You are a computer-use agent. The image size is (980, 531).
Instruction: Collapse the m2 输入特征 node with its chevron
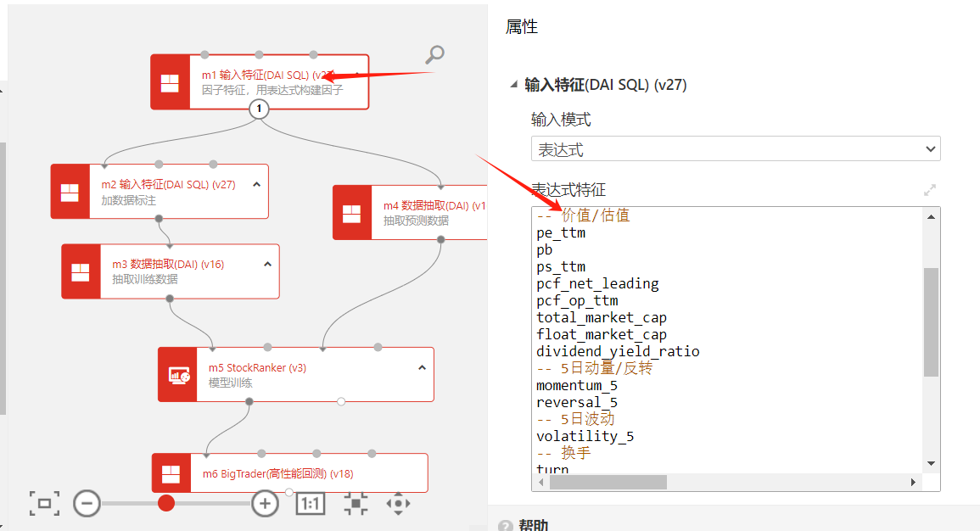[256, 184]
